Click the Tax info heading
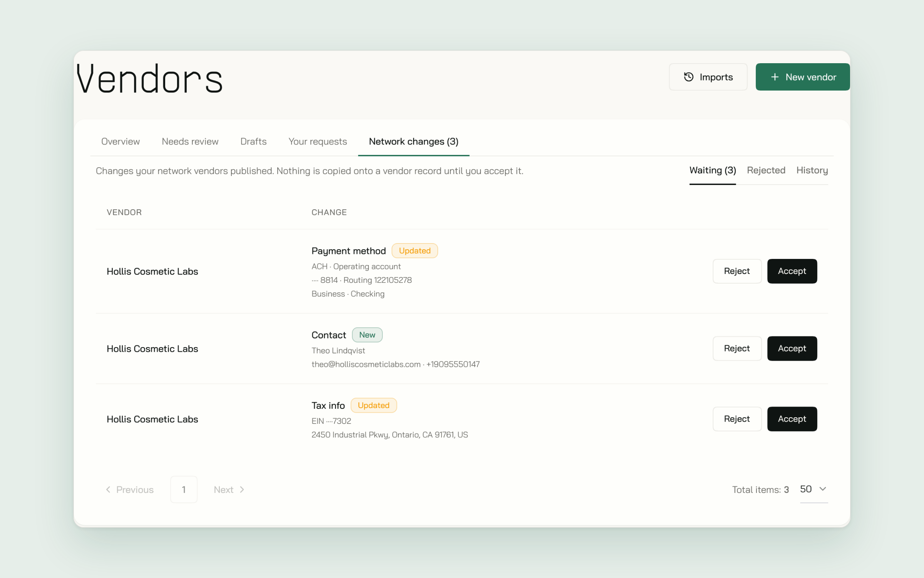This screenshot has height=578, width=924. click(328, 406)
